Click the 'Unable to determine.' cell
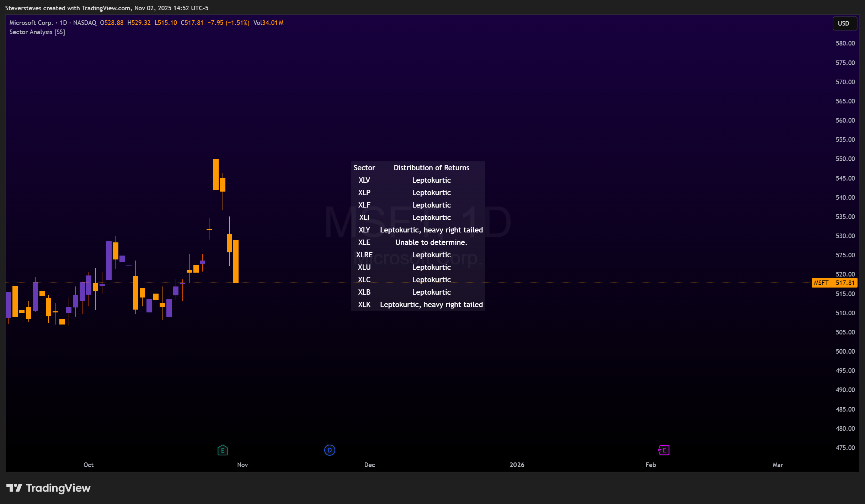865x504 pixels. [431, 242]
